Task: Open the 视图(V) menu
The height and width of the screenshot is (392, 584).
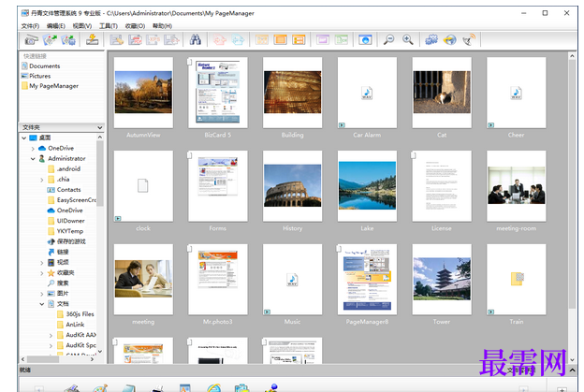Action: click(82, 25)
